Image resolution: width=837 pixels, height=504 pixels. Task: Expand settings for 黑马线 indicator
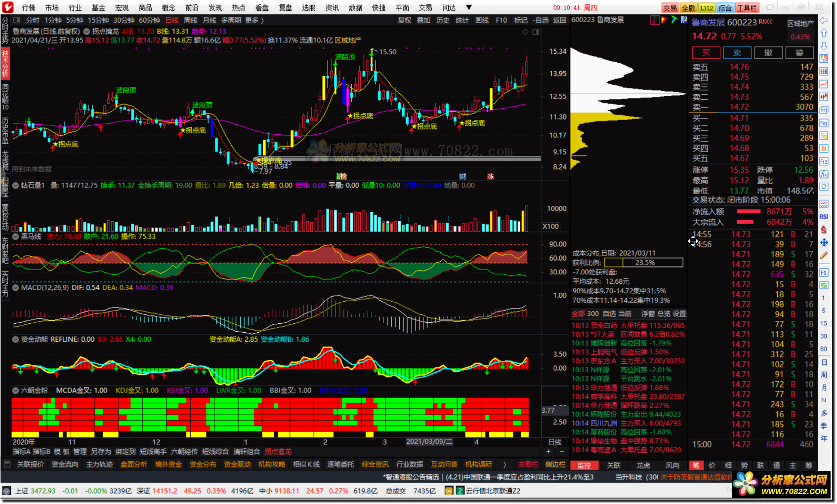click(16, 236)
